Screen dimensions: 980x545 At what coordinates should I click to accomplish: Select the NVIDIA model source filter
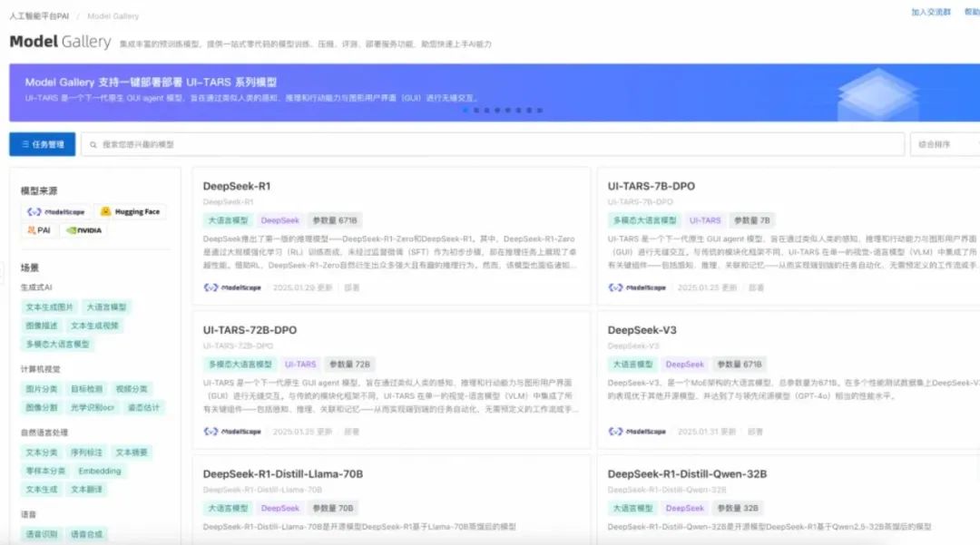[x=83, y=230]
